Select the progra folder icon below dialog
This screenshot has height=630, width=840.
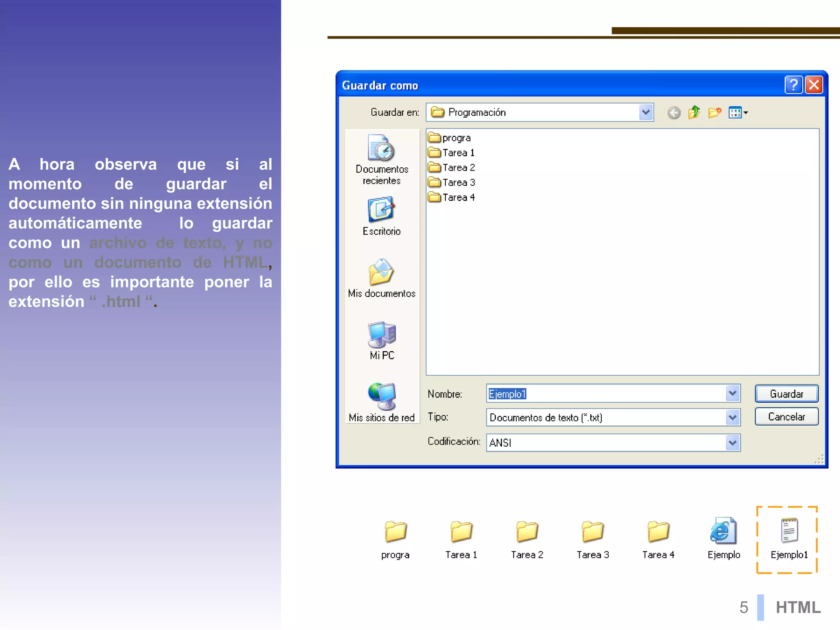[x=395, y=540]
